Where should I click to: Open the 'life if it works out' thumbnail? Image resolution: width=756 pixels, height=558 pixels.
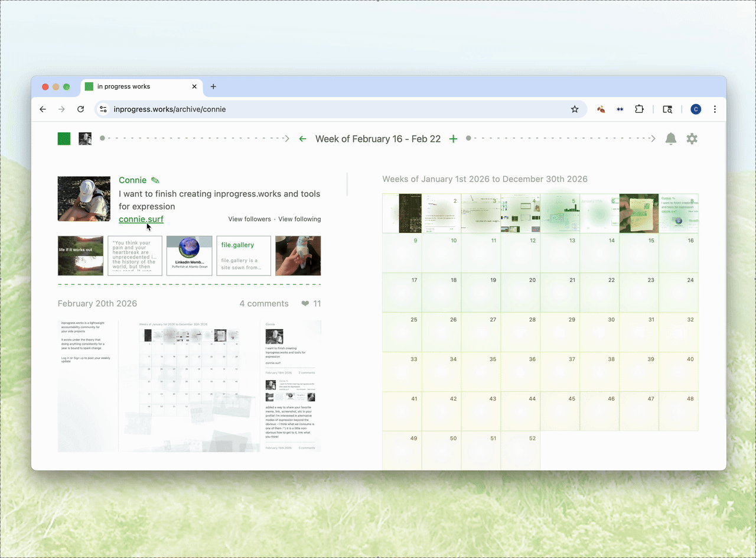80,256
